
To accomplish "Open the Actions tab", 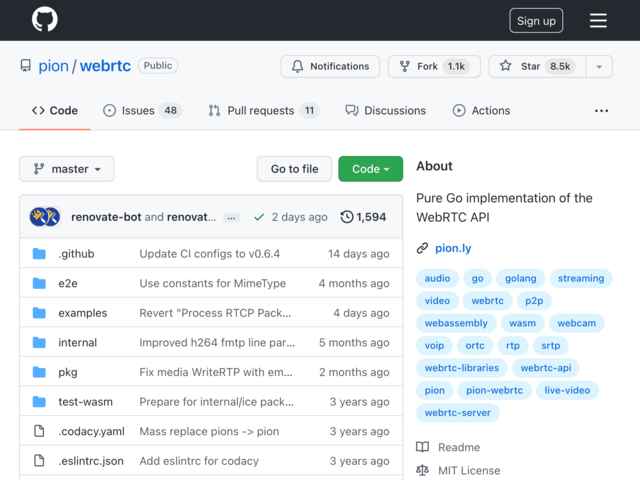I will [x=482, y=111].
